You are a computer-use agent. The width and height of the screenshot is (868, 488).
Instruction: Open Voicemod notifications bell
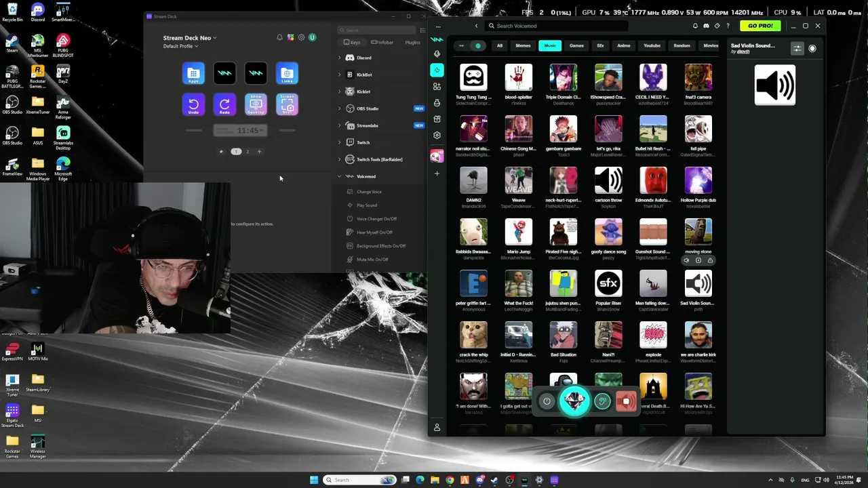point(695,26)
